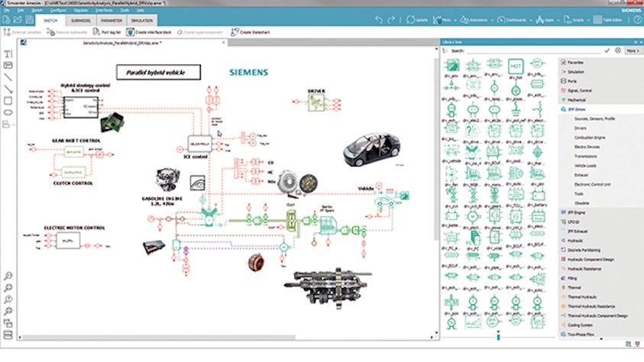Confirm library search with checkmark icon
Screen dimensions: 644x362
[607, 50]
